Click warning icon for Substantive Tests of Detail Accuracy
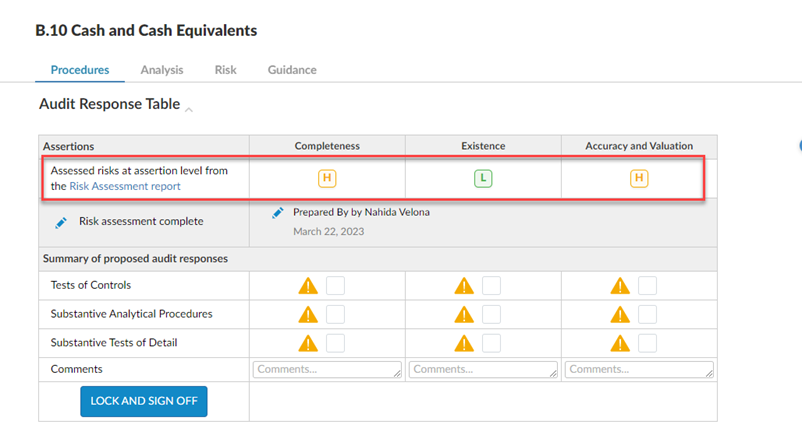This screenshot has width=802, height=435. pos(620,343)
